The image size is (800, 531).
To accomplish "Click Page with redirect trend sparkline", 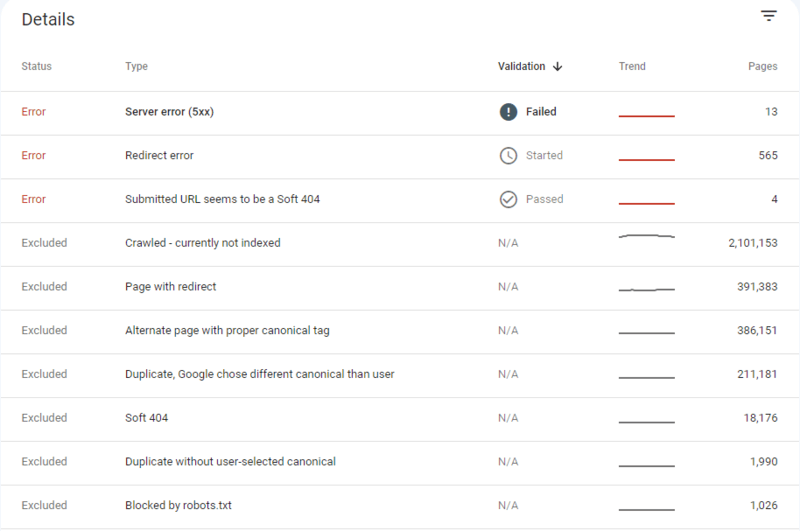I will tap(646, 289).
